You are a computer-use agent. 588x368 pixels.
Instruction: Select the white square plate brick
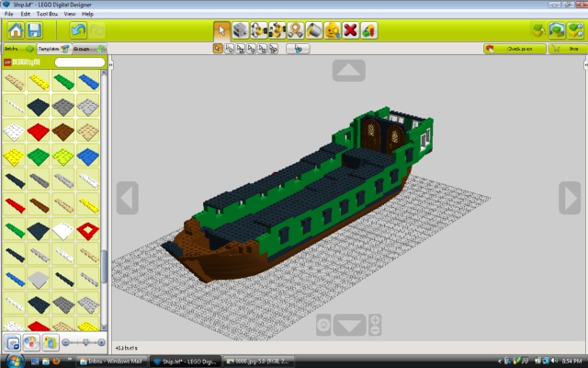[x=14, y=132]
